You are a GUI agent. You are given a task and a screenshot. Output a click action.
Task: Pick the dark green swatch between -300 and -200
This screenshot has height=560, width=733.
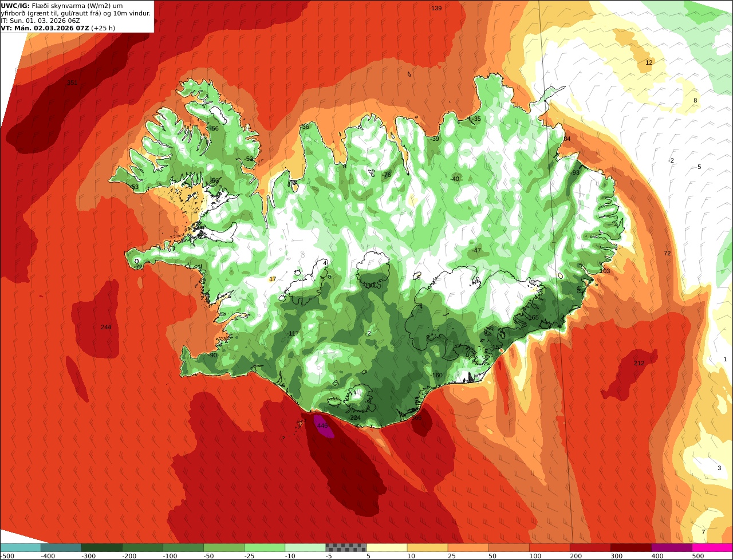(102, 547)
